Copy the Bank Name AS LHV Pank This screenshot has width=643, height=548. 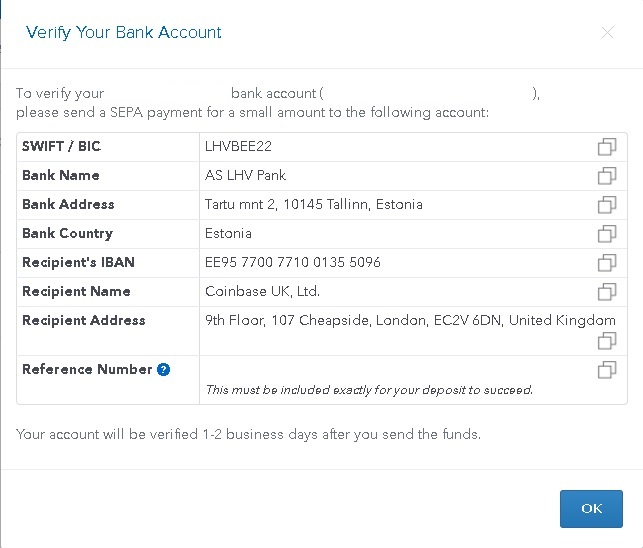click(607, 176)
